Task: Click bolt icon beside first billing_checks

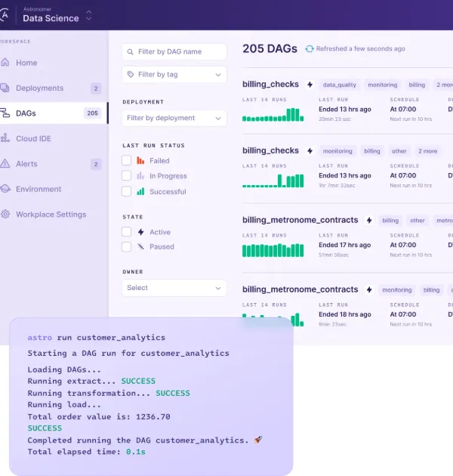Action: point(310,85)
